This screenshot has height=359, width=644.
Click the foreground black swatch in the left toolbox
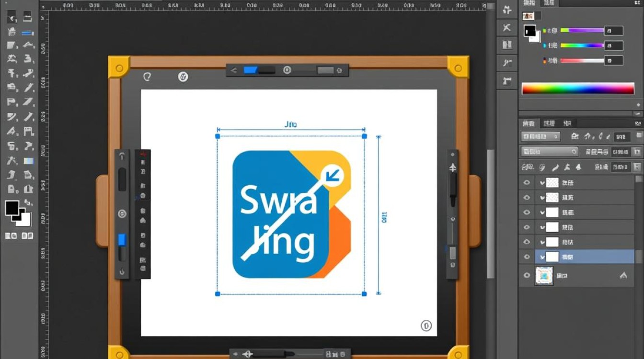[x=11, y=208]
